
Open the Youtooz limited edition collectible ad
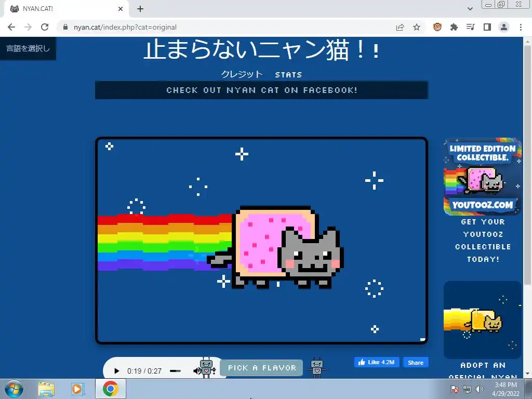[483, 177]
